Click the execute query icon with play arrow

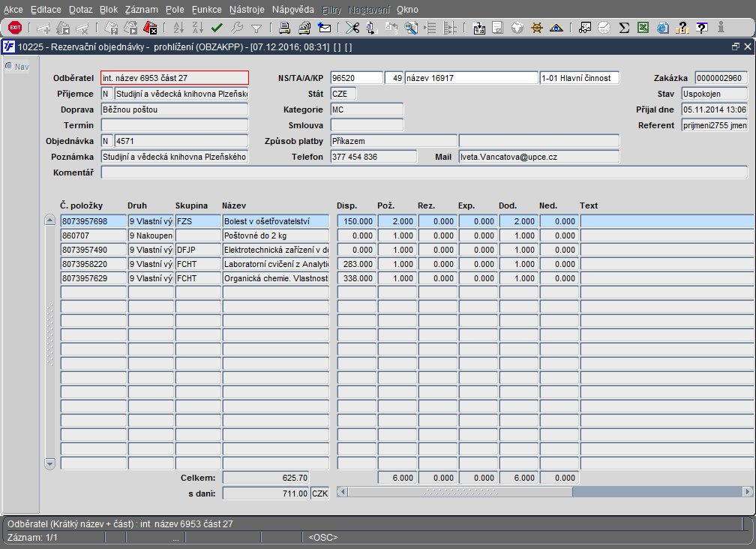point(130,28)
